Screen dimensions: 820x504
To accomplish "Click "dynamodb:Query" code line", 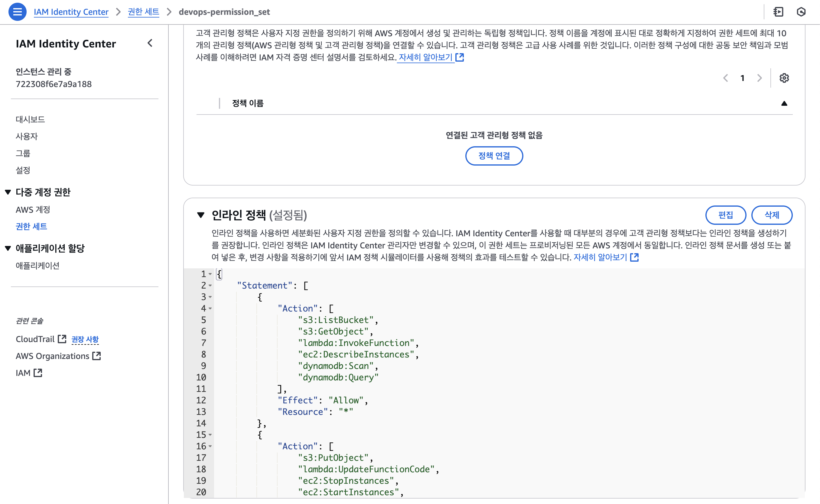I will 338,377.
